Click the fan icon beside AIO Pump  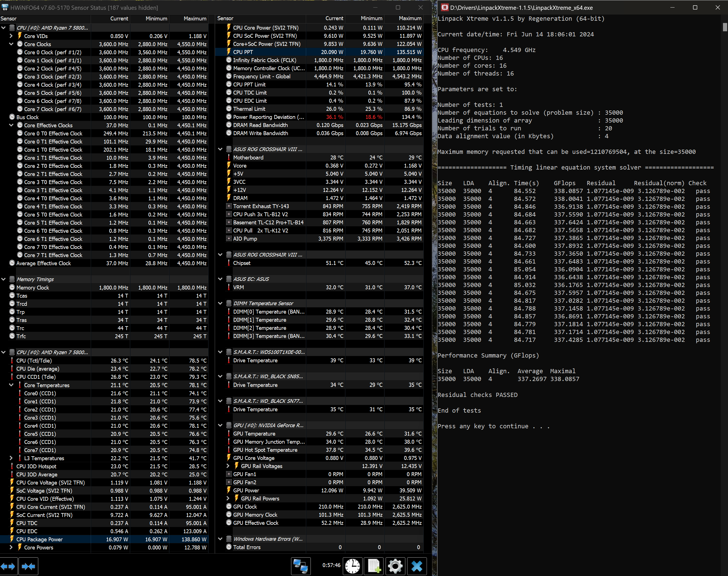(x=229, y=238)
